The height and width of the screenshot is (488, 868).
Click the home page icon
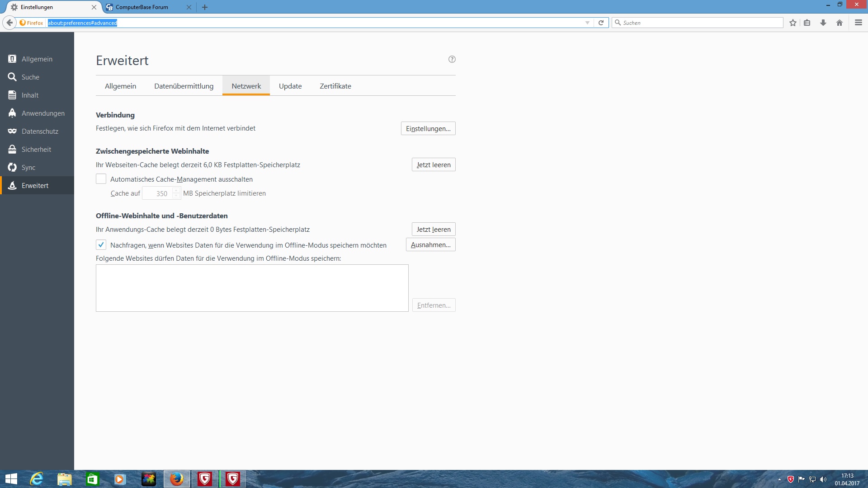click(840, 23)
